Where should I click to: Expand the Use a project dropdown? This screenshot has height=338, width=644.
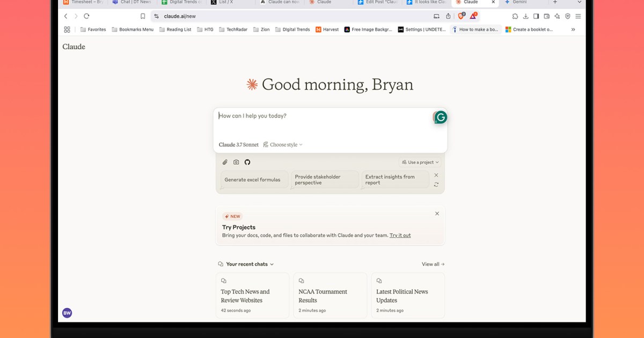pyautogui.click(x=420, y=162)
